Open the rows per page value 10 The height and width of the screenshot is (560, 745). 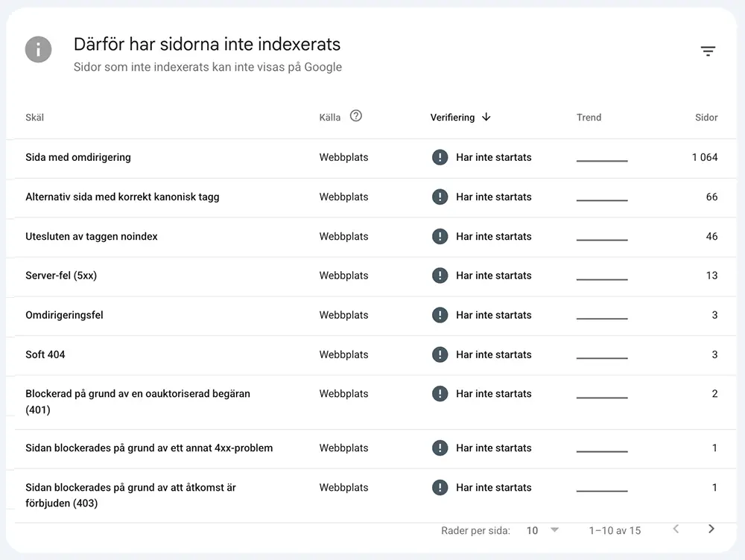(x=532, y=530)
